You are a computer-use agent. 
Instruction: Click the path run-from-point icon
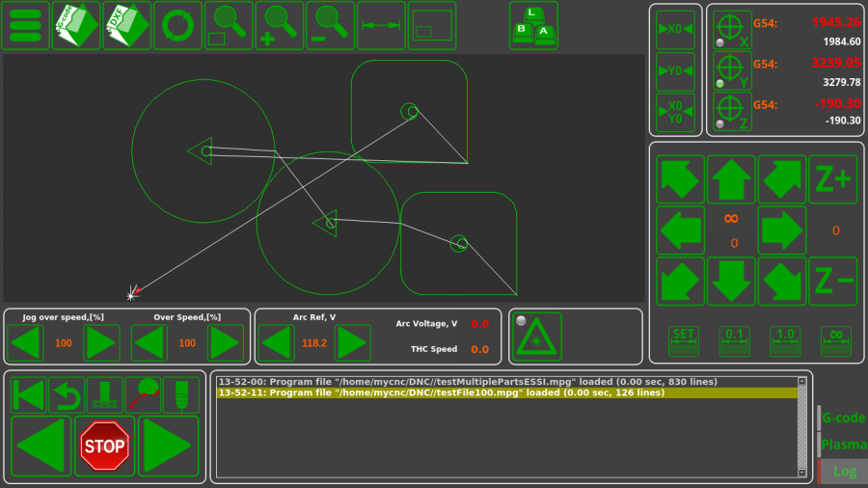[x=143, y=395]
